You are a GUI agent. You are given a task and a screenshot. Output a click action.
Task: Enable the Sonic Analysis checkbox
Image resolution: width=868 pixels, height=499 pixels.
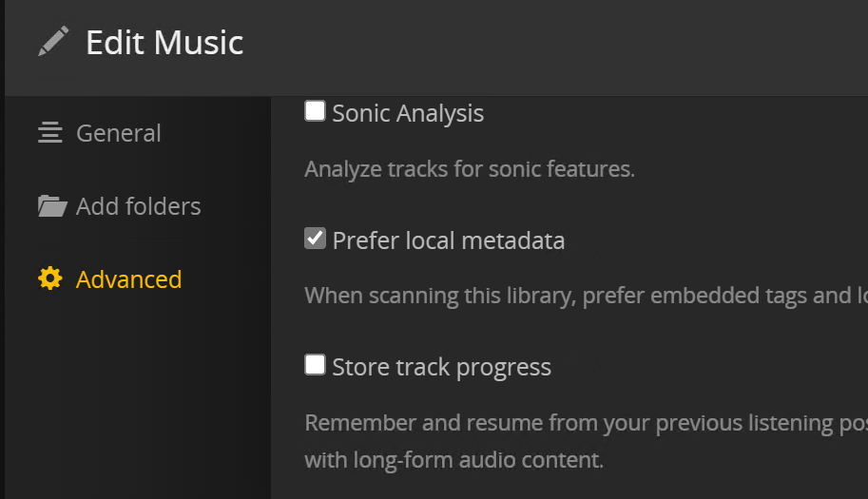pyautogui.click(x=315, y=112)
